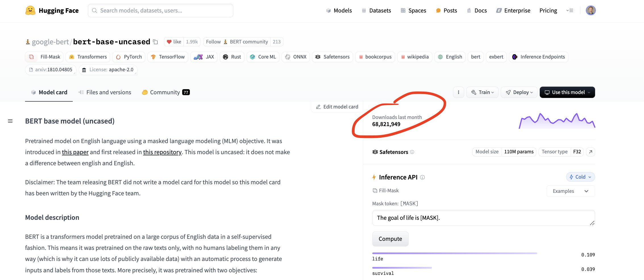Viewport: 644px width, 280px height.
Task: Open Models in top navigation
Action: tap(339, 11)
